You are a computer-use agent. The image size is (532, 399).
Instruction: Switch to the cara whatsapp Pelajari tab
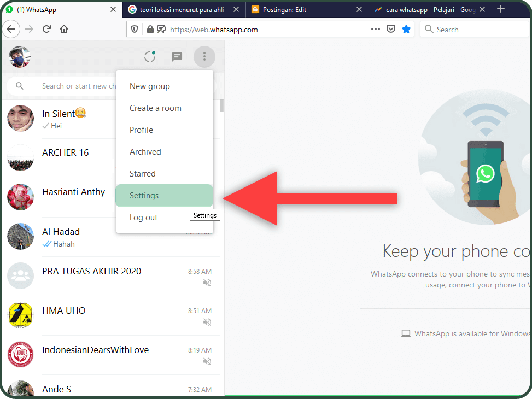430,9
